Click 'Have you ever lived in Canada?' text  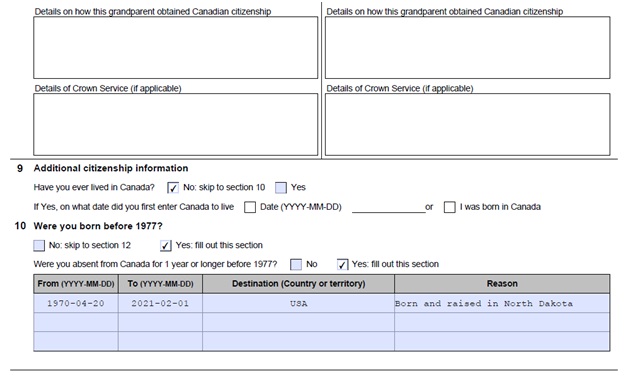[94, 187]
